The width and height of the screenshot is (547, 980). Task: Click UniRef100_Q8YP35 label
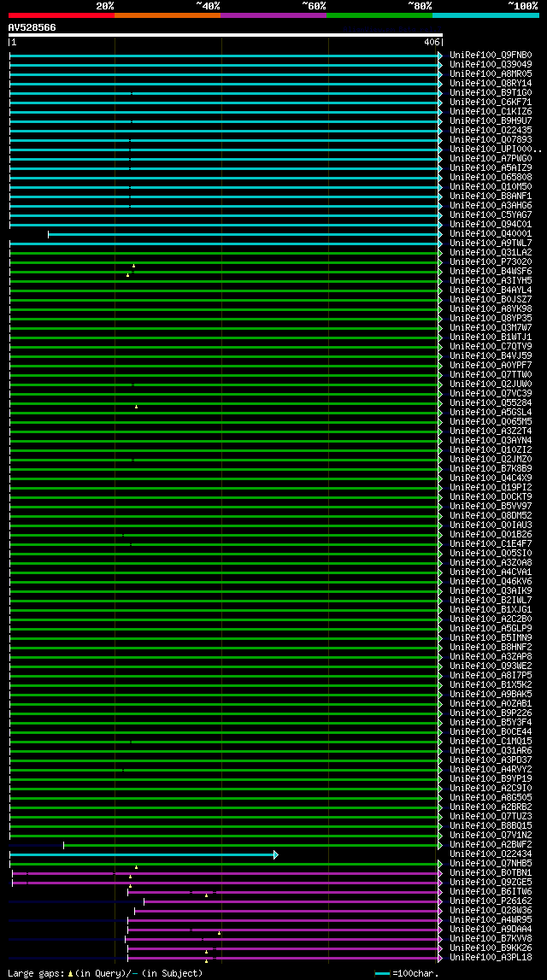pos(491,318)
